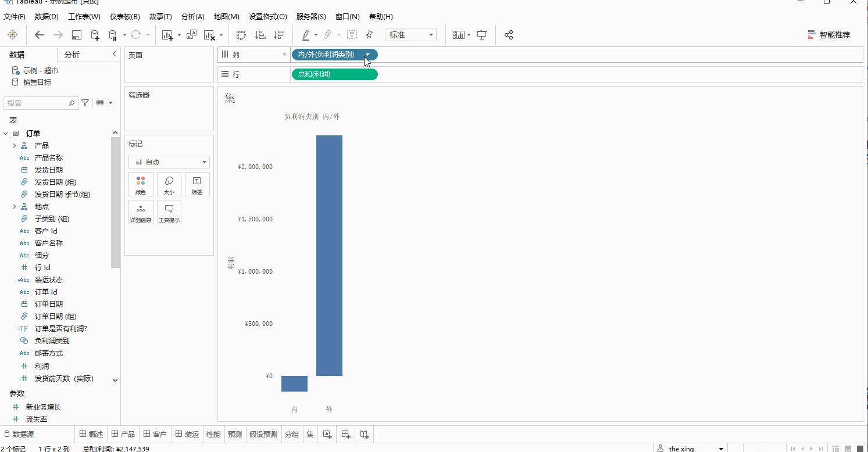Open the Label marks card
This screenshot has height=452, width=868.
(197, 184)
